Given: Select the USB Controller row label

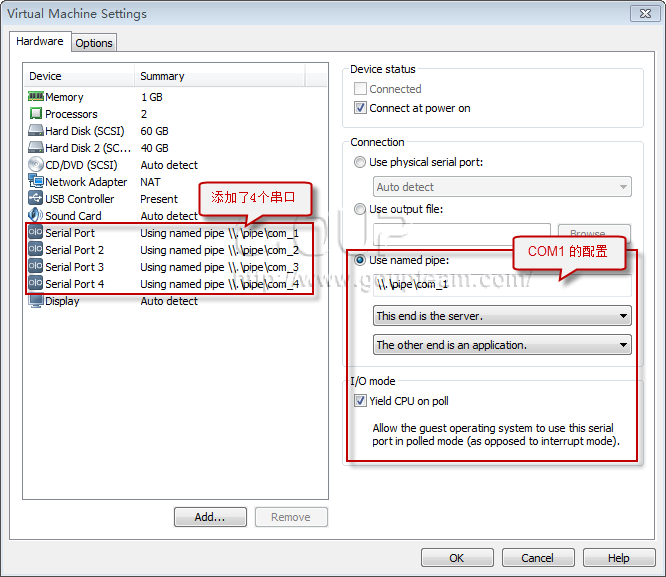Looking at the screenshot, I should tap(80, 199).
